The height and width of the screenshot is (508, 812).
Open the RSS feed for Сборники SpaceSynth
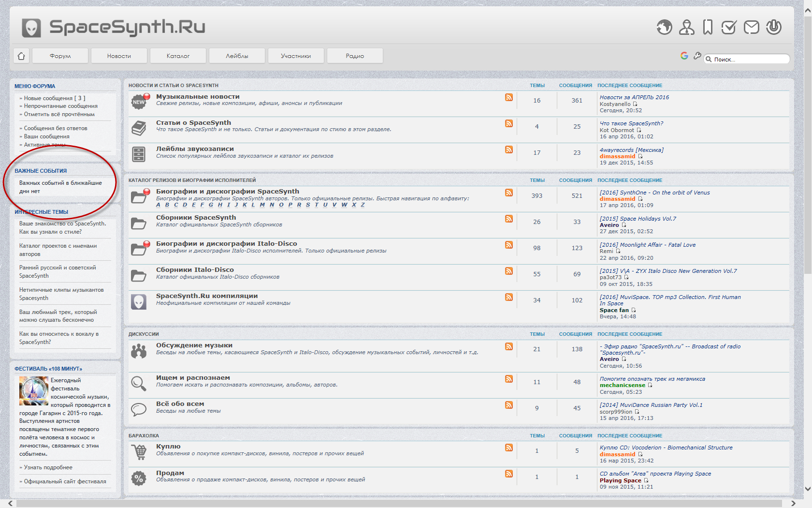click(509, 219)
